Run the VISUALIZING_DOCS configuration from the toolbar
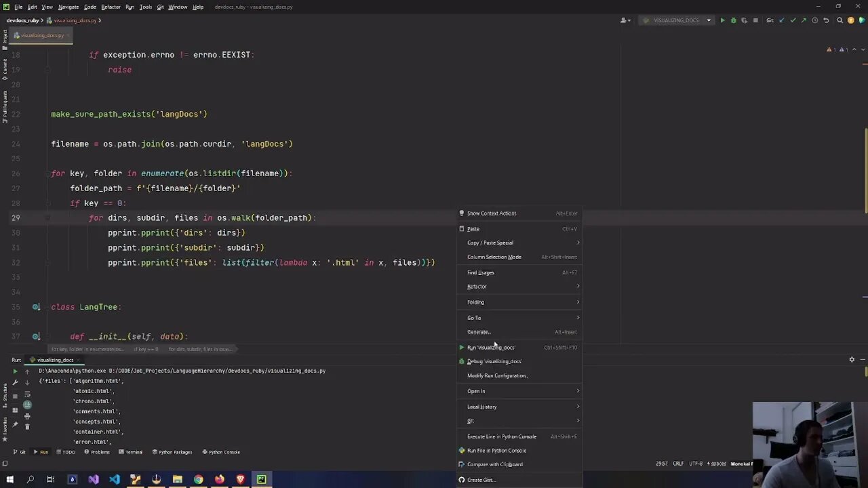868x488 pixels. tap(722, 20)
